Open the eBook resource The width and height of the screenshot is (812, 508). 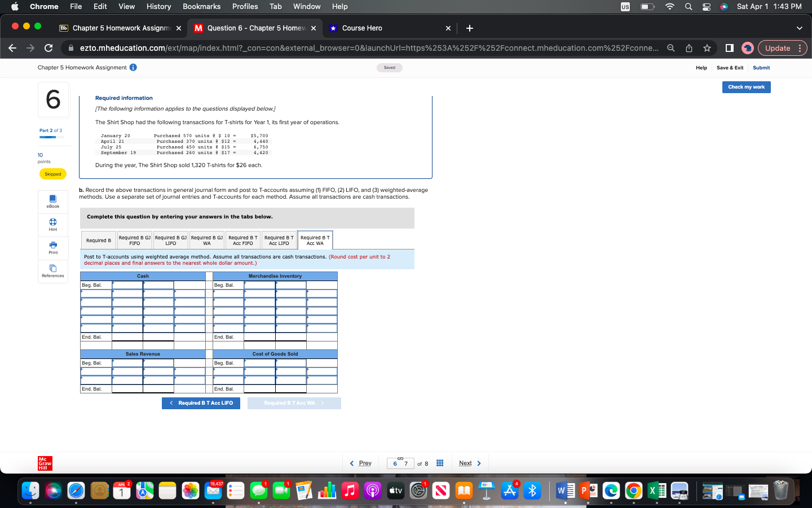tap(53, 202)
